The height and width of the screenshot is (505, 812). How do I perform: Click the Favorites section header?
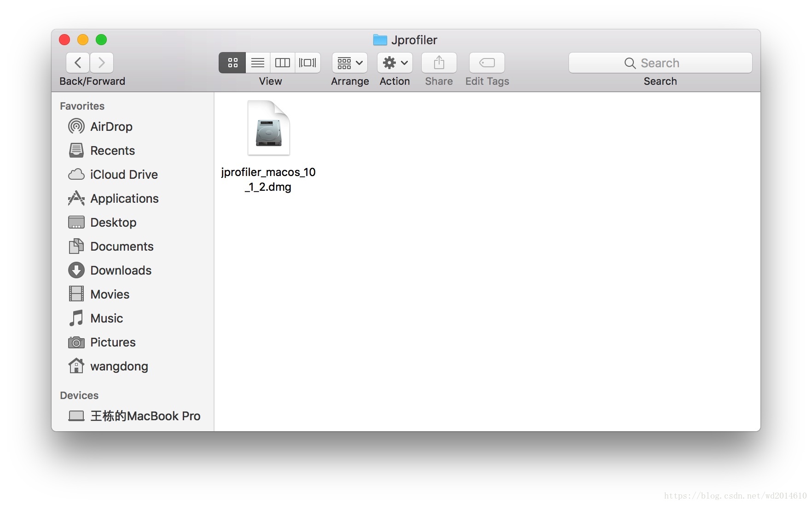pyautogui.click(x=82, y=106)
